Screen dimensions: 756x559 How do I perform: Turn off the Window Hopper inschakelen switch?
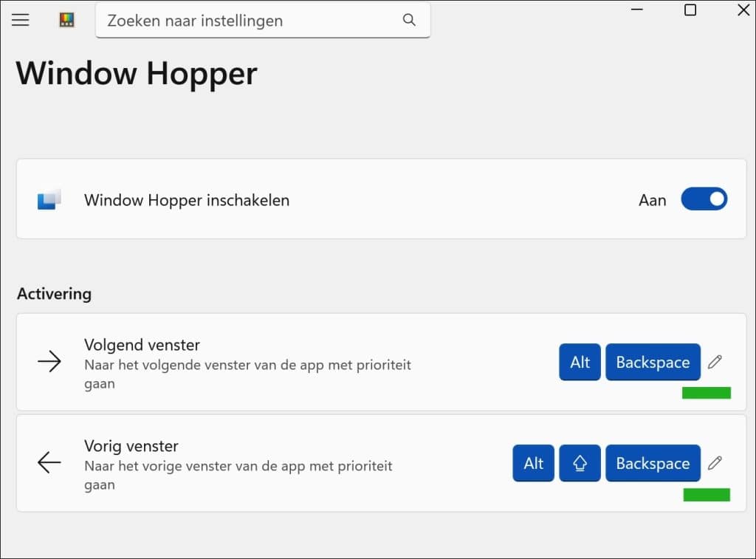[x=704, y=199]
